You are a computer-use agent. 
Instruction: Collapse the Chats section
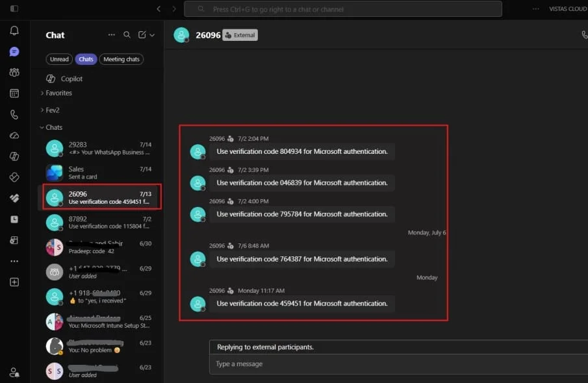(51, 127)
